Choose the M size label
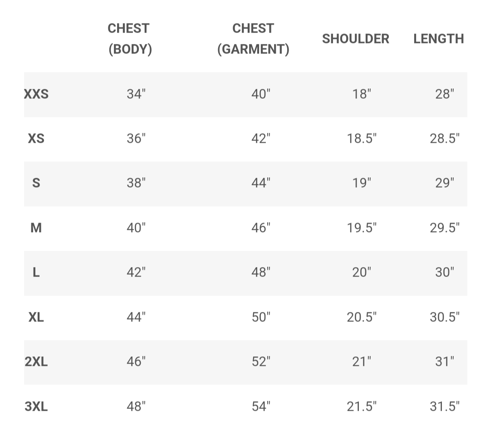 (x=36, y=228)
